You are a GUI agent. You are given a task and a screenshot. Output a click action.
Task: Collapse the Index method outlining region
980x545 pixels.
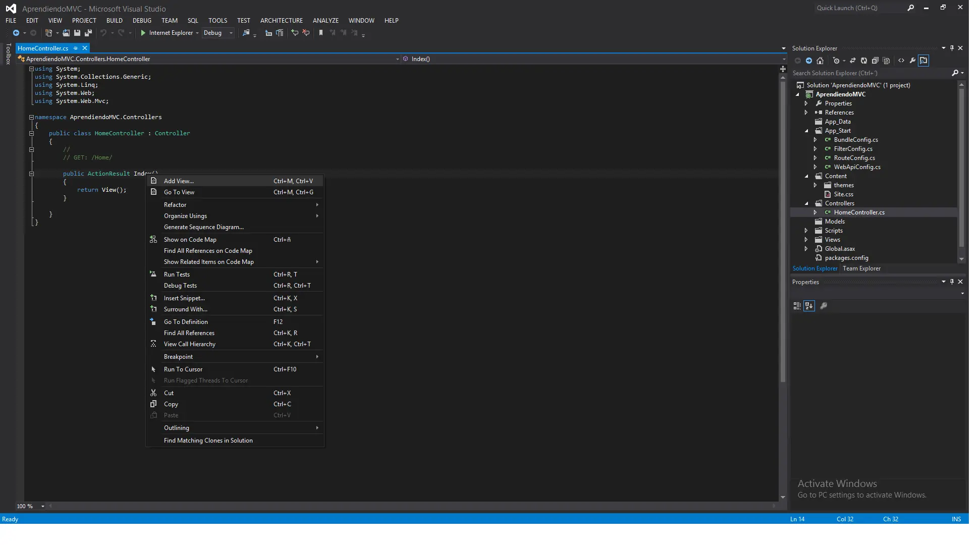click(x=31, y=174)
